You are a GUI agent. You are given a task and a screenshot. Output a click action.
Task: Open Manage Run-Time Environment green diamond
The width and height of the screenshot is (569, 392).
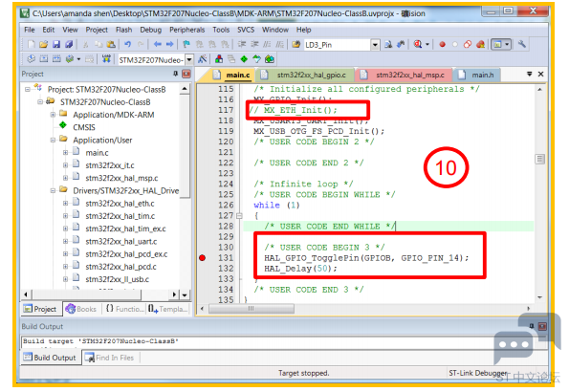coord(244,59)
